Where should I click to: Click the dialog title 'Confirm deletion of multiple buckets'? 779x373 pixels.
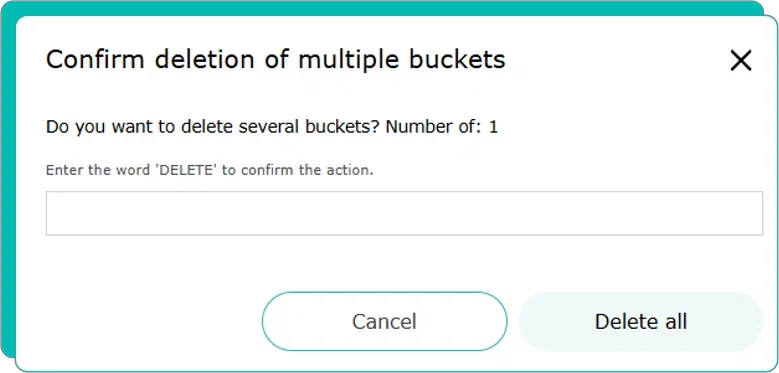click(x=276, y=60)
